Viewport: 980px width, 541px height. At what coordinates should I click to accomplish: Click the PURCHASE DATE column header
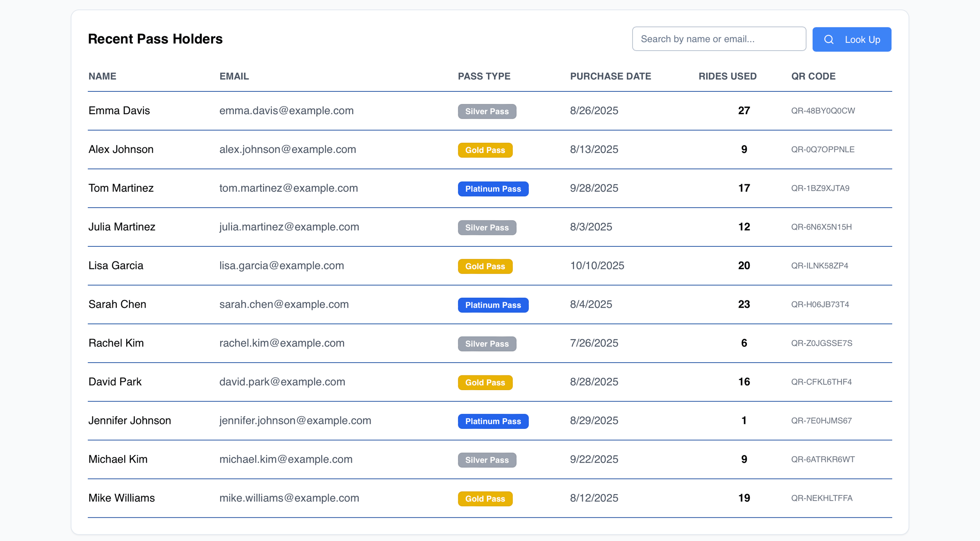(x=610, y=76)
